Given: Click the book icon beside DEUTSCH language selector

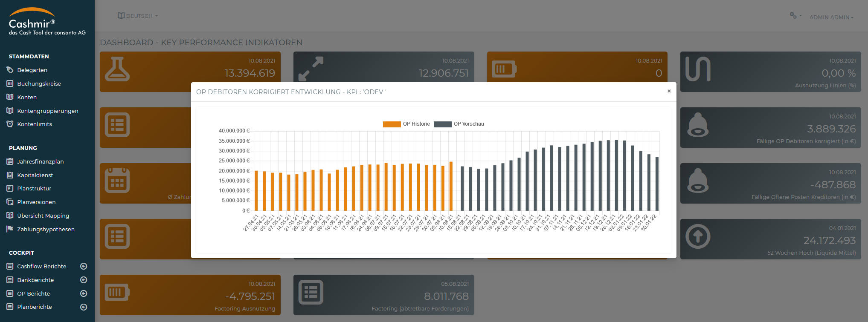Looking at the screenshot, I should click(x=121, y=16).
